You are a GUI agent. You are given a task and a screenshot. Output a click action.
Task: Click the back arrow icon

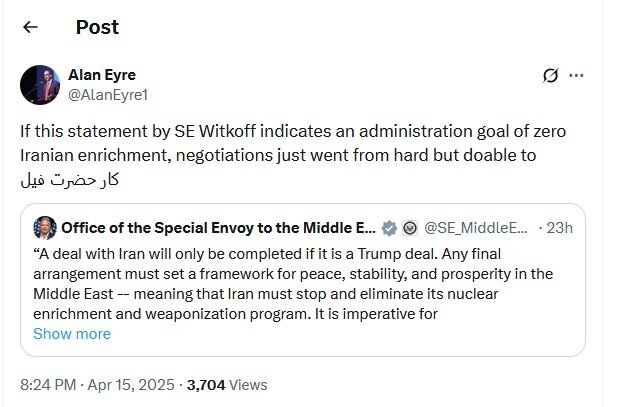click(x=31, y=27)
